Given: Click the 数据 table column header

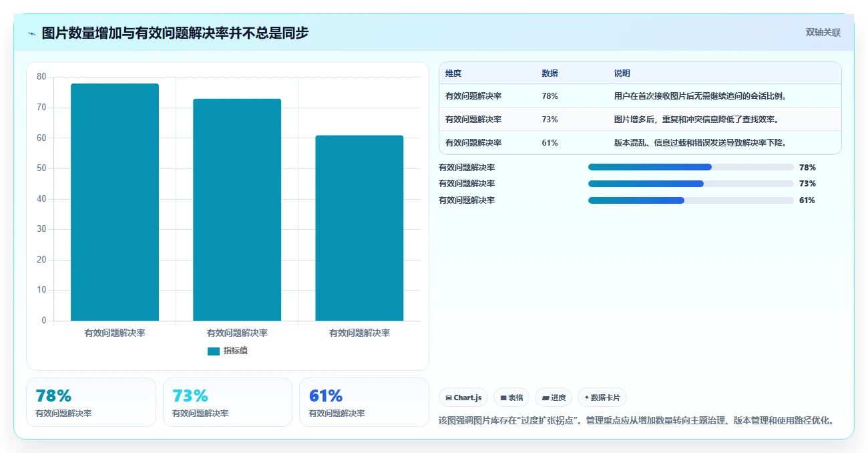Looking at the screenshot, I should [x=550, y=73].
